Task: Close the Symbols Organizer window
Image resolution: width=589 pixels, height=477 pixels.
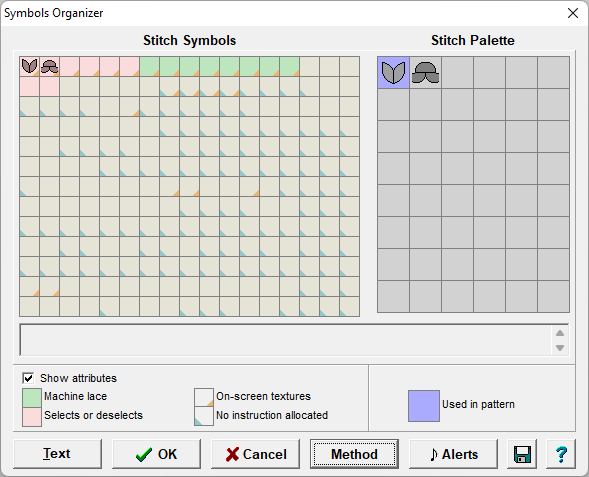Action: (x=573, y=13)
